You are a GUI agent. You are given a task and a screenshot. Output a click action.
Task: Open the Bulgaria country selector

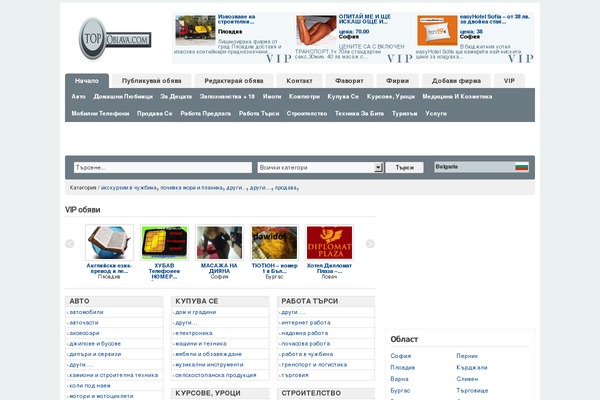coord(481,167)
